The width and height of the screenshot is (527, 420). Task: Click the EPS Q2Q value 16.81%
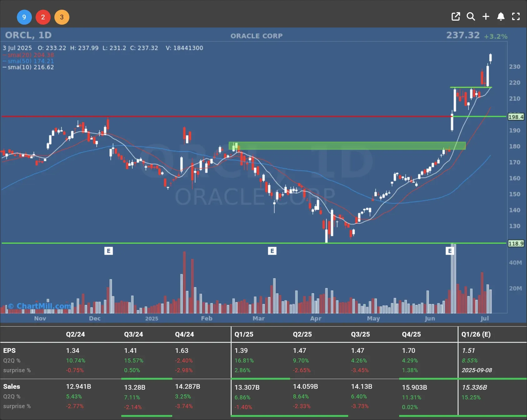tap(244, 361)
